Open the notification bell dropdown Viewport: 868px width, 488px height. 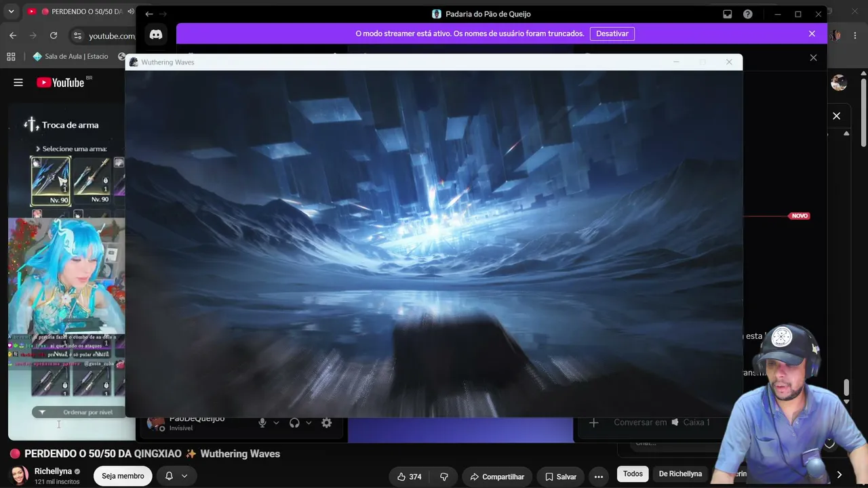[176, 476]
